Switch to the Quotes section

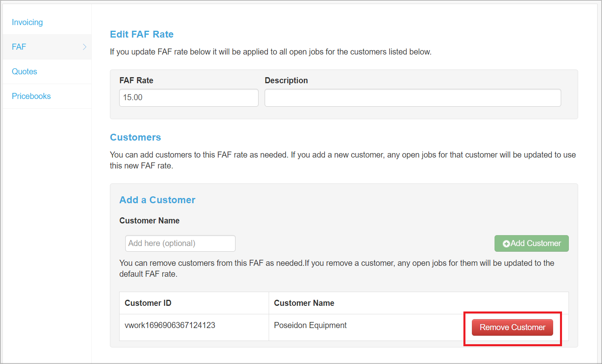coord(24,72)
